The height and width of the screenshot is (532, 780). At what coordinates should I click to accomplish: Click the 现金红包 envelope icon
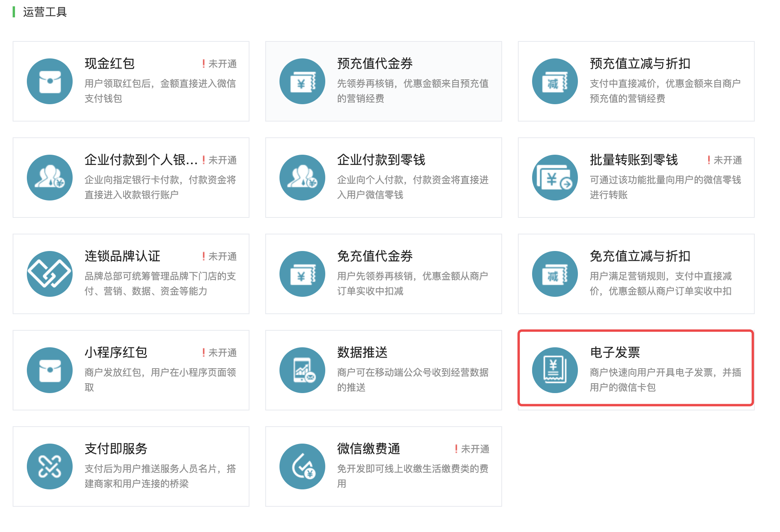point(50,81)
